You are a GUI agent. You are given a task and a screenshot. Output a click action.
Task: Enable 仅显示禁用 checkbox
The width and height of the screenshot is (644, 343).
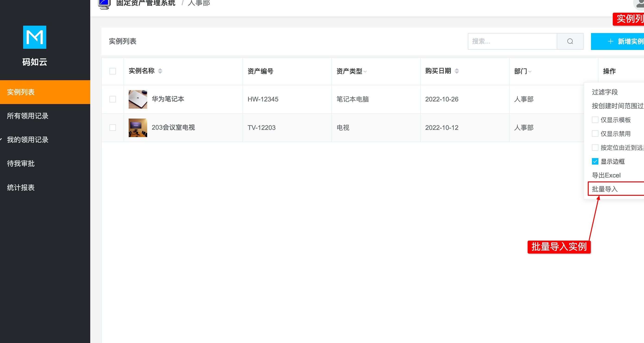tap(595, 134)
